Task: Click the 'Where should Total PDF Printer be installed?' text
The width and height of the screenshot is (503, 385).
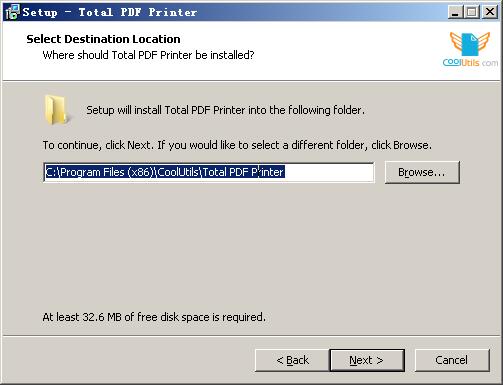Action: (x=148, y=55)
